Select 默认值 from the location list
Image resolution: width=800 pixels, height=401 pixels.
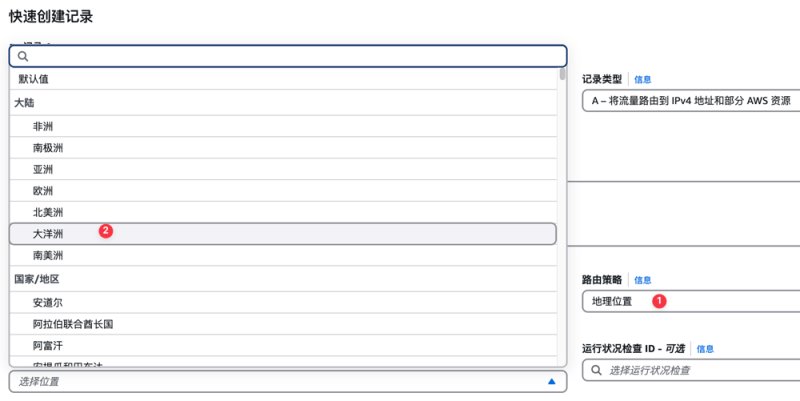tap(283, 79)
